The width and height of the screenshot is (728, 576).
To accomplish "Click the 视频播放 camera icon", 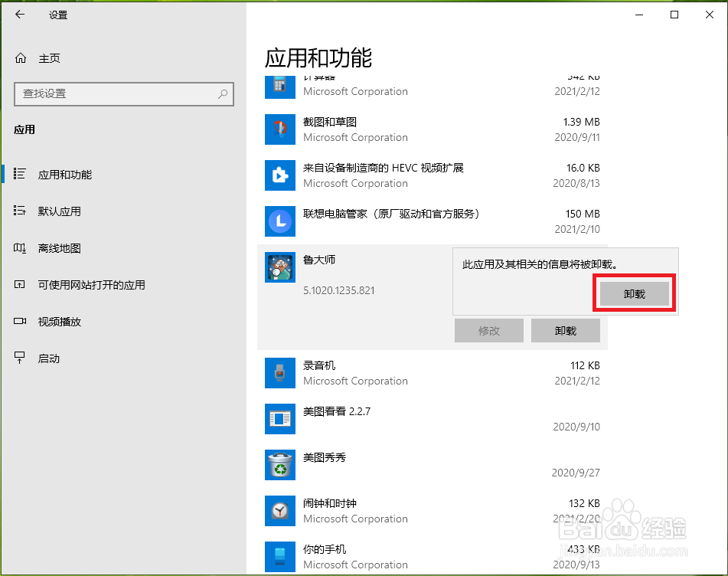I will coord(19,321).
